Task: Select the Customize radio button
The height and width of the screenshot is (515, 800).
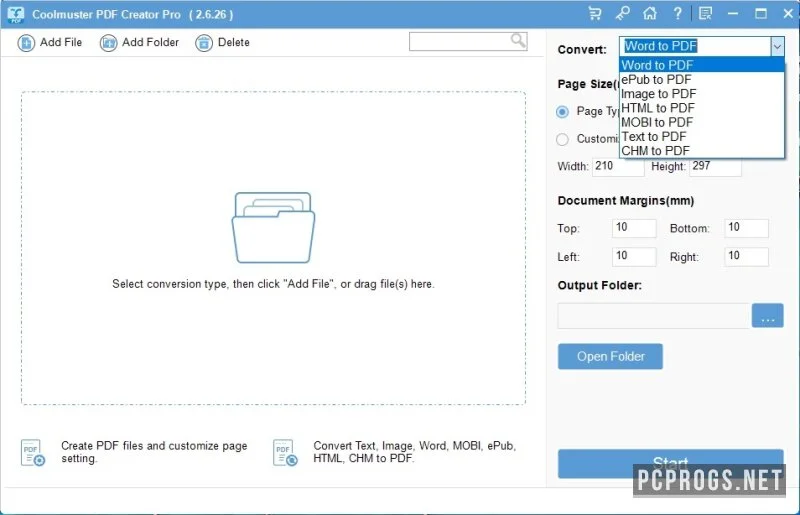Action: [562, 139]
